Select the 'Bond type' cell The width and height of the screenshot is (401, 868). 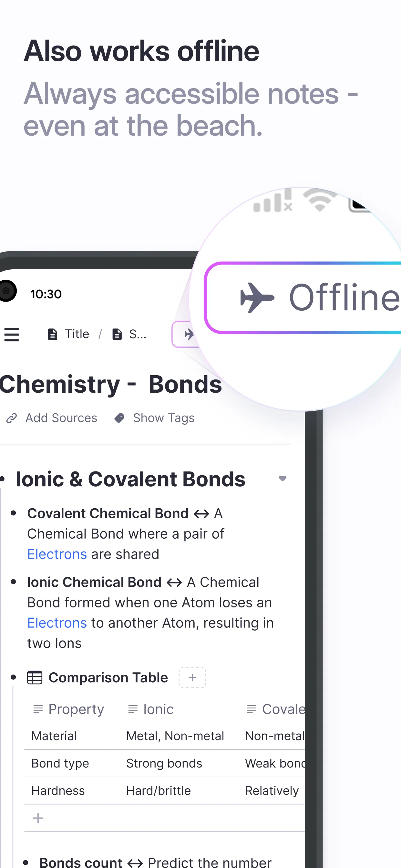point(60,764)
